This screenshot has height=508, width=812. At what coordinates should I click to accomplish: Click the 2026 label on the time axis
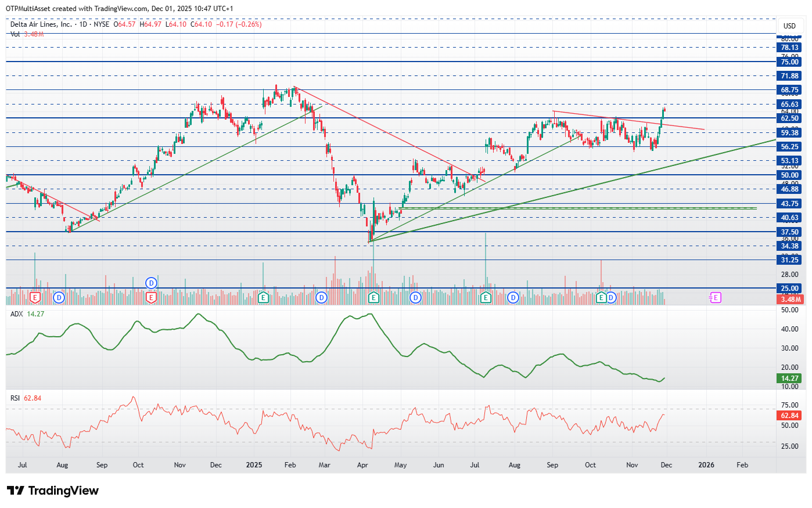click(706, 465)
